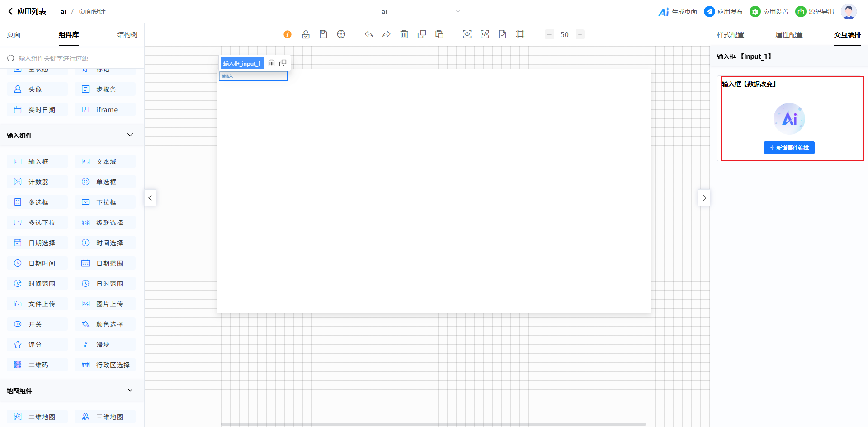Redo the last undone action

386,34
